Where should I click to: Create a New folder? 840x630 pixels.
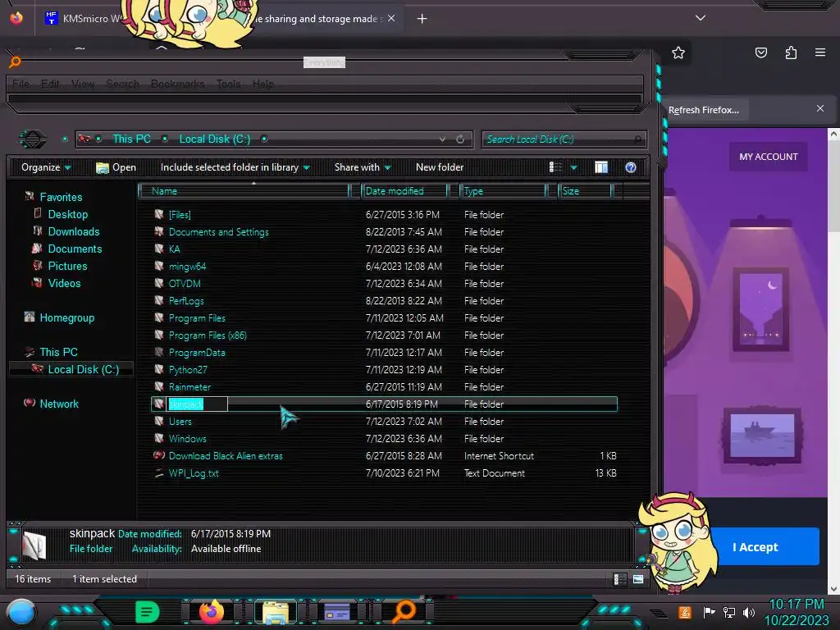[440, 167]
